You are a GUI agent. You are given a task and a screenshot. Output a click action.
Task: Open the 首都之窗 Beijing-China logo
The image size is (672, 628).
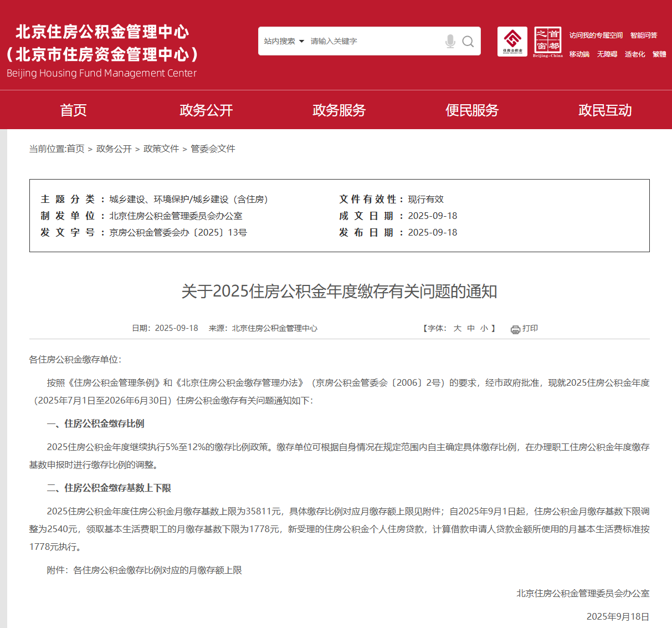547,42
